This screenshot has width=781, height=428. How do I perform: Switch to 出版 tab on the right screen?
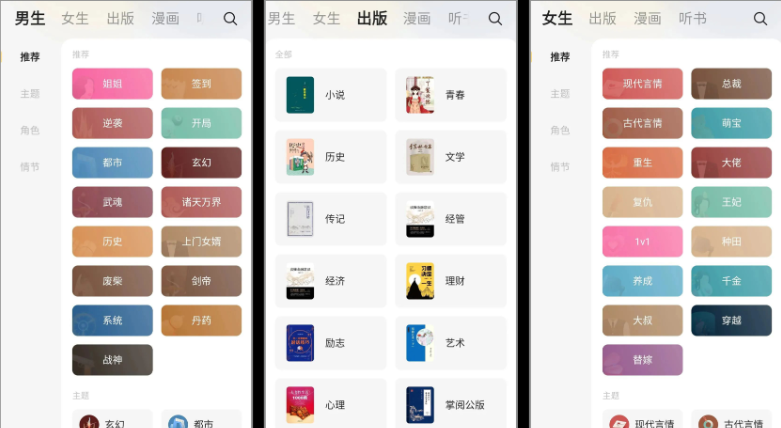point(602,19)
